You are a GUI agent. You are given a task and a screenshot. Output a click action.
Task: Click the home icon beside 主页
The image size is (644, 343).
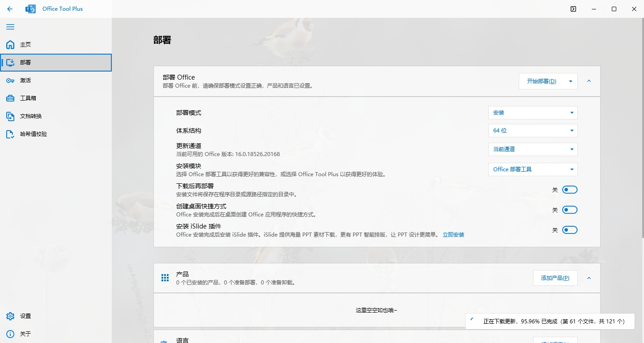tap(10, 45)
